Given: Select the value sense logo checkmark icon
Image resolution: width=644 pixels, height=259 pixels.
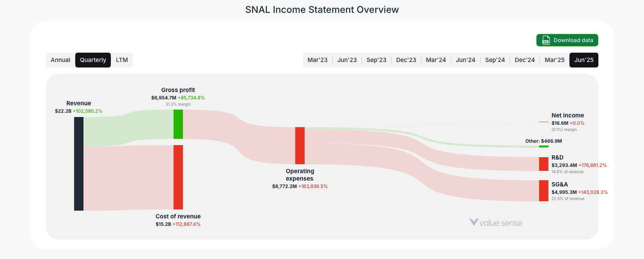Looking at the screenshot, I should click(x=473, y=223).
